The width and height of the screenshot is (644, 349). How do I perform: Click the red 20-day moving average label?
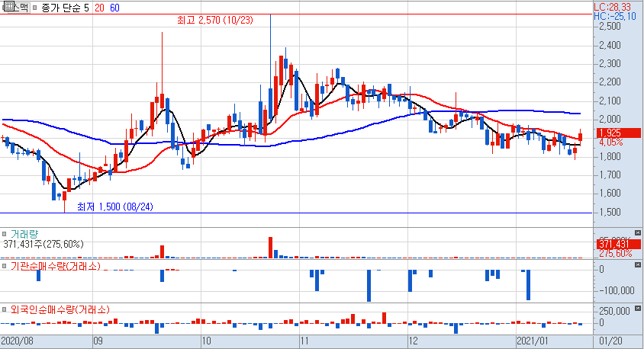99,8
